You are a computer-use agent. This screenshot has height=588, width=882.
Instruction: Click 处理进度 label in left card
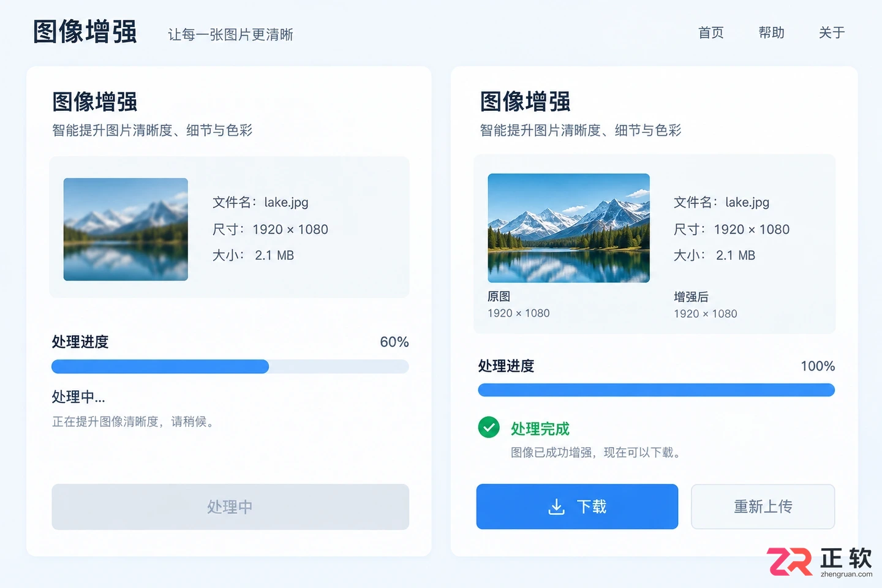click(x=80, y=342)
